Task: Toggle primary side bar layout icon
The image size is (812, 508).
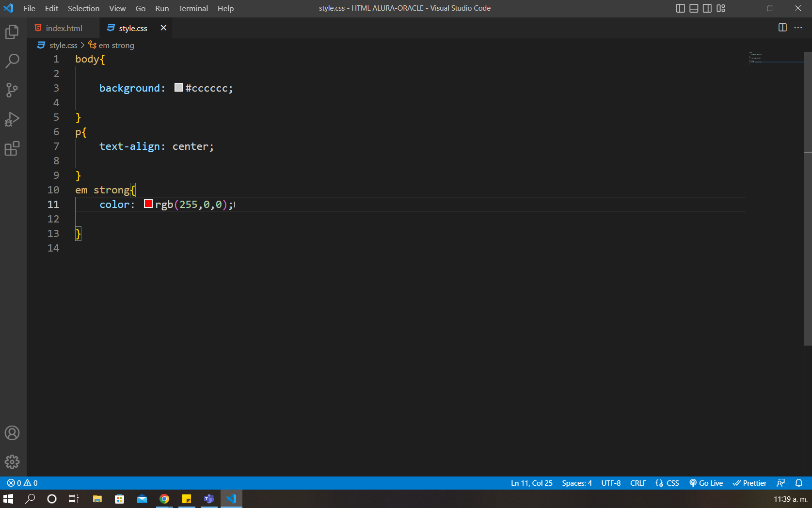Action: pyautogui.click(x=680, y=8)
